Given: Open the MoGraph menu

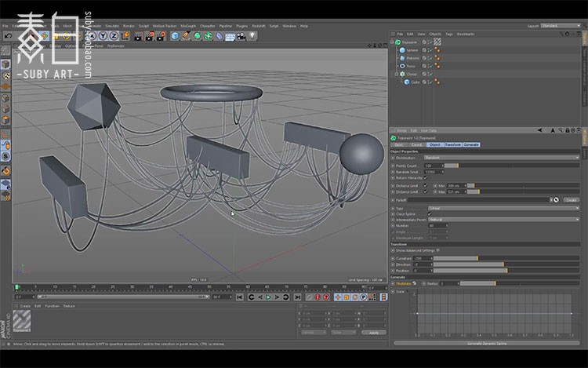Looking at the screenshot, I should [x=188, y=26].
